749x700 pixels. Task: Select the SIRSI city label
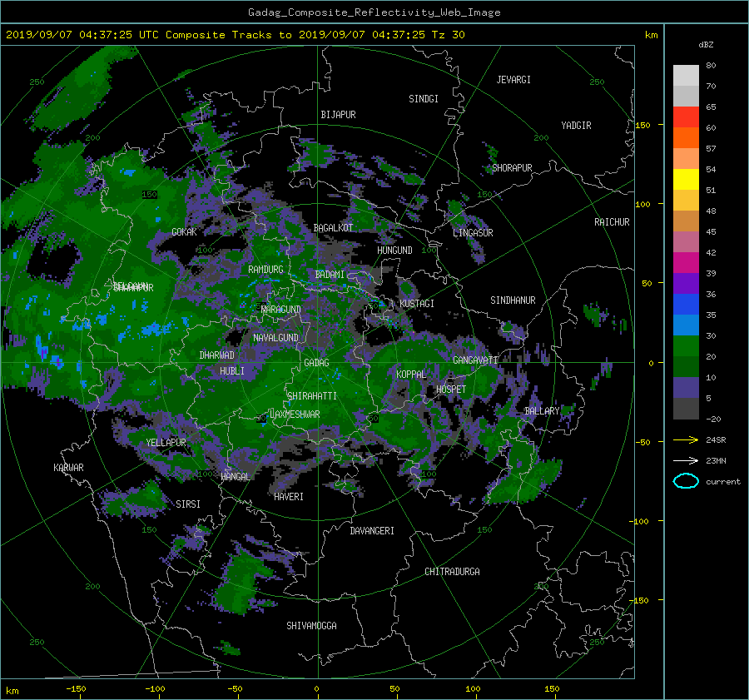coord(188,504)
